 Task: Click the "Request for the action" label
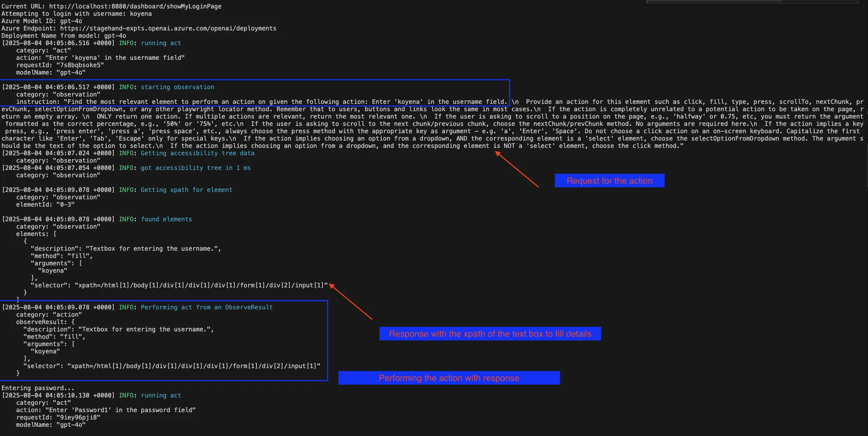coord(609,181)
